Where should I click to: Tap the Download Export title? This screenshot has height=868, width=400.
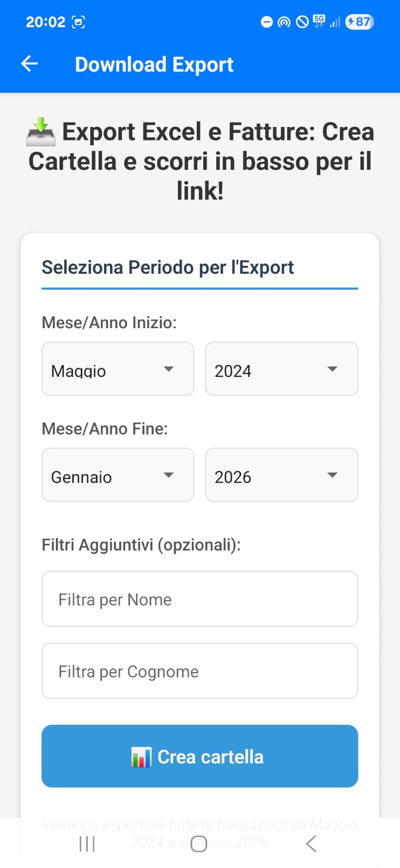[154, 65]
